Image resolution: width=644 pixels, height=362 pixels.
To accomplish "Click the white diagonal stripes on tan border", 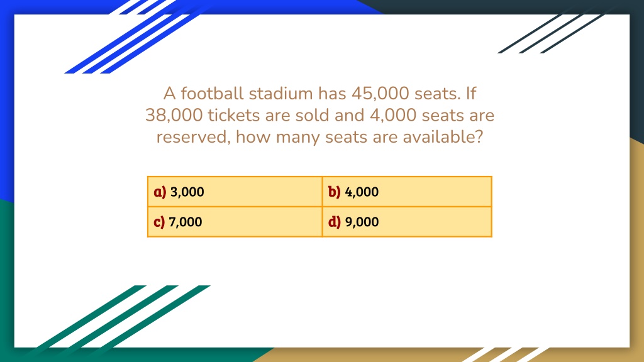I will coord(505,354).
